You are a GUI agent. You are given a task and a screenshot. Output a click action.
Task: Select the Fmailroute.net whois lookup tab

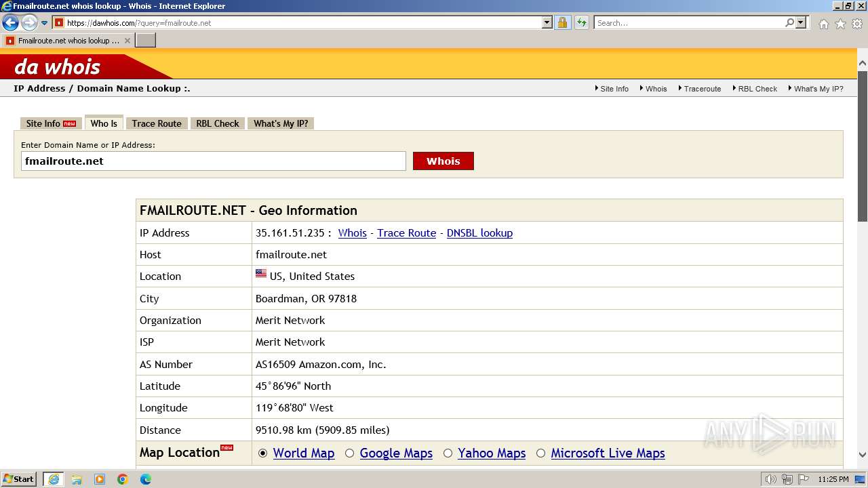tap(68, 41)
